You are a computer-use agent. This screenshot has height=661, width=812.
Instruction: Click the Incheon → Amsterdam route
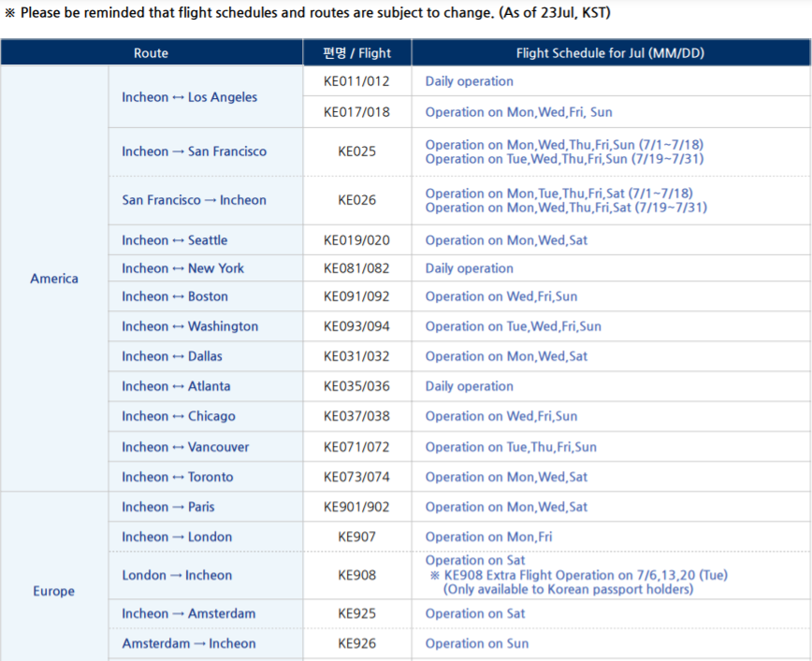tap(189, 613)
